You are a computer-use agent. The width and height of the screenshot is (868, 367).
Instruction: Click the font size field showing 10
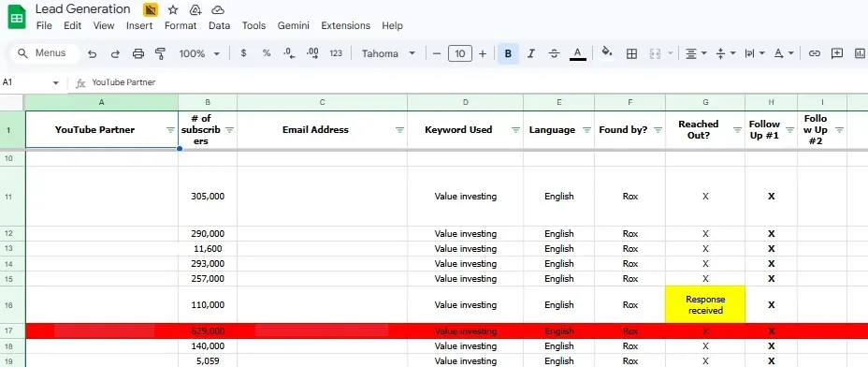tap(460, 53)
